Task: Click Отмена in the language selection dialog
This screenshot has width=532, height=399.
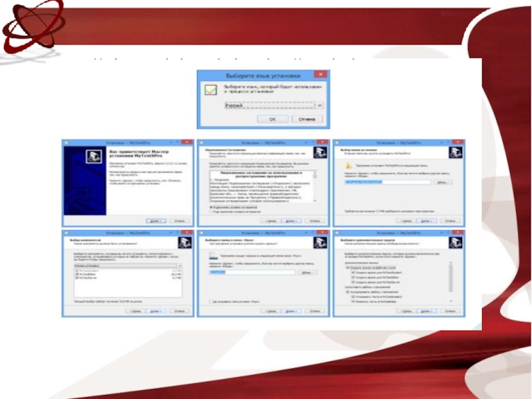Action: (x=307, y=119)
